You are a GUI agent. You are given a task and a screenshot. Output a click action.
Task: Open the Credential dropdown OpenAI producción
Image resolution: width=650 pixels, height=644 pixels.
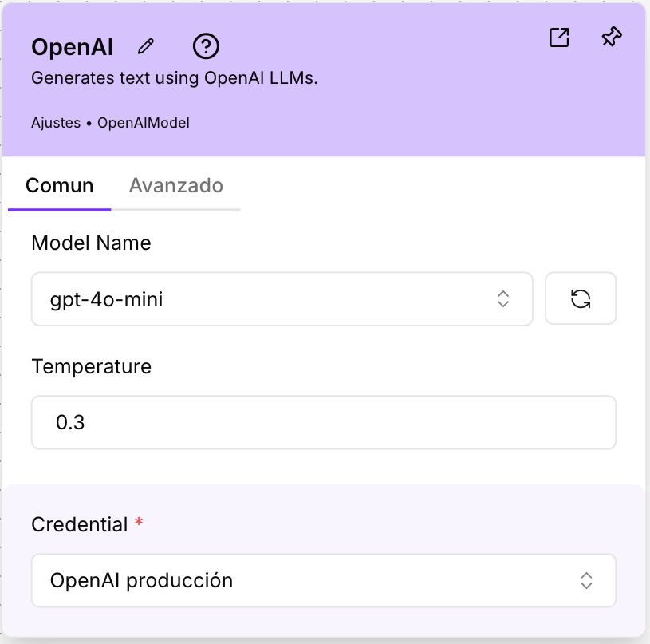[324, 580]
